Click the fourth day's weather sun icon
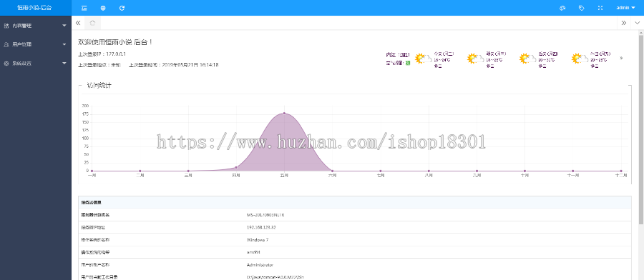644x280 pixels. [580, 59]
